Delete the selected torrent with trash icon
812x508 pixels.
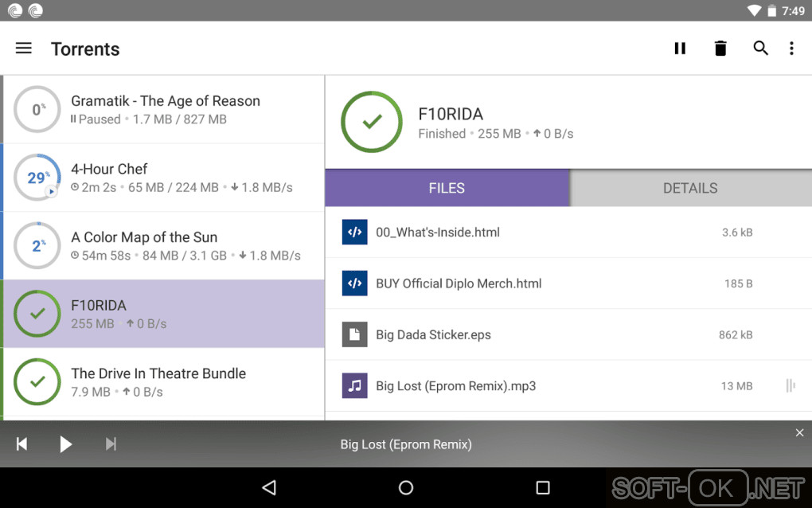click(720, 49)
